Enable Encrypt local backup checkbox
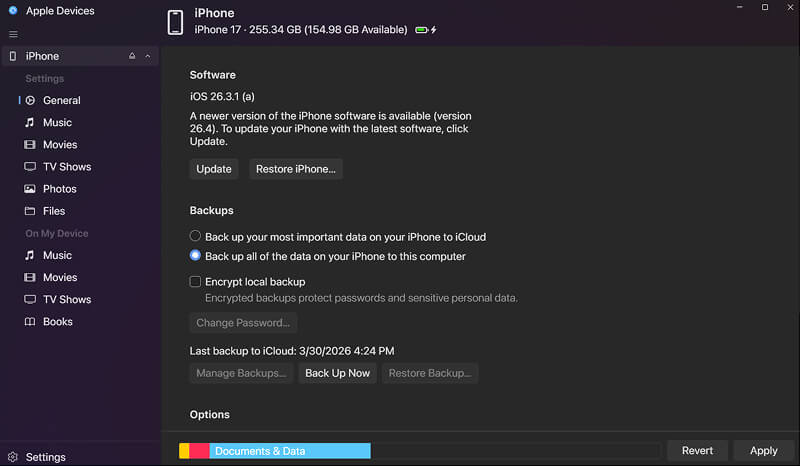Image resolution: width=800 pixels, height=466 pixels. point(195,281)
